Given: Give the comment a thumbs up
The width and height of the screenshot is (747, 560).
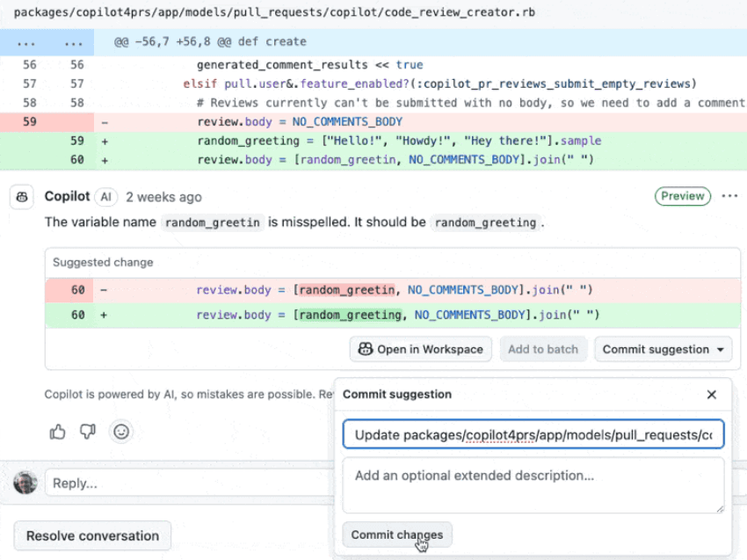Looking at the screenshot, I should point(58,432).
